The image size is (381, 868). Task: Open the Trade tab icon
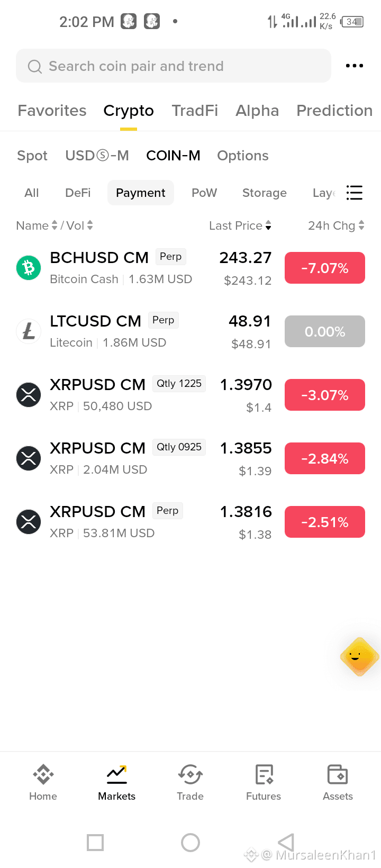[x=190, y=774]
